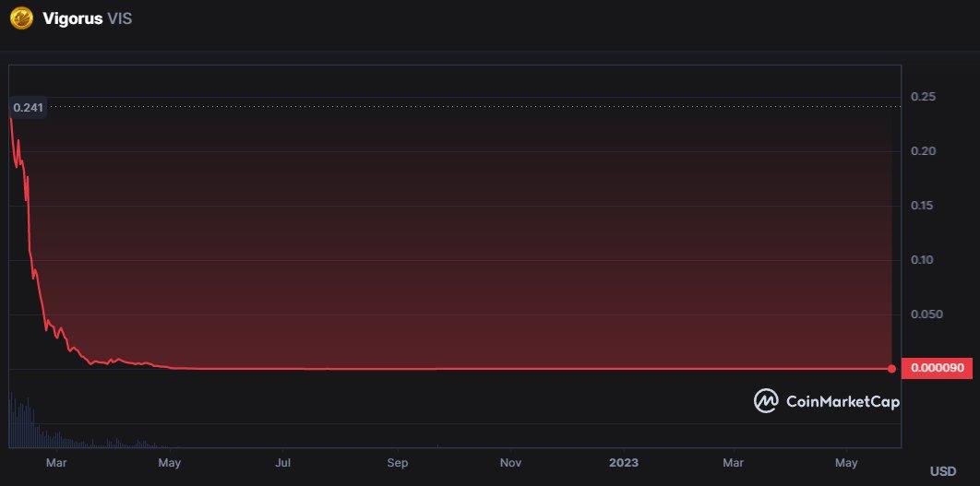Select the 2023 year marker on timeline

point(624,461)
